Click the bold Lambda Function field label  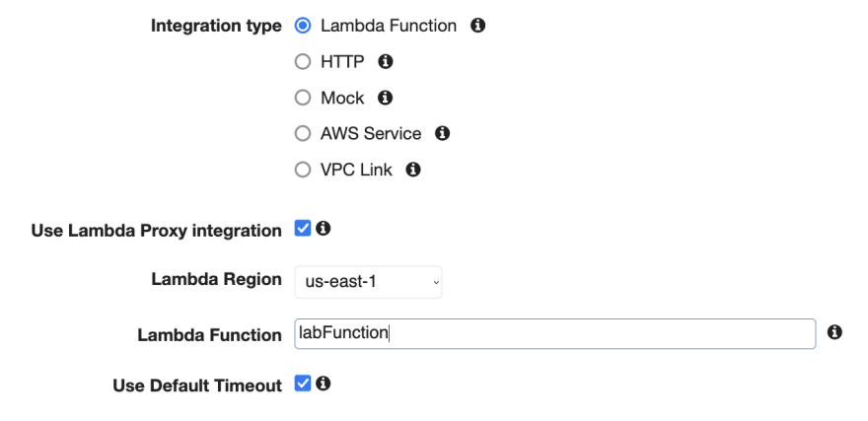210,334
